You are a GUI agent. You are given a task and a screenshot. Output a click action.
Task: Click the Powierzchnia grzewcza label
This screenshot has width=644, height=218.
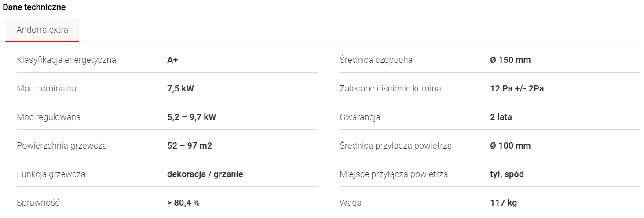62,145
